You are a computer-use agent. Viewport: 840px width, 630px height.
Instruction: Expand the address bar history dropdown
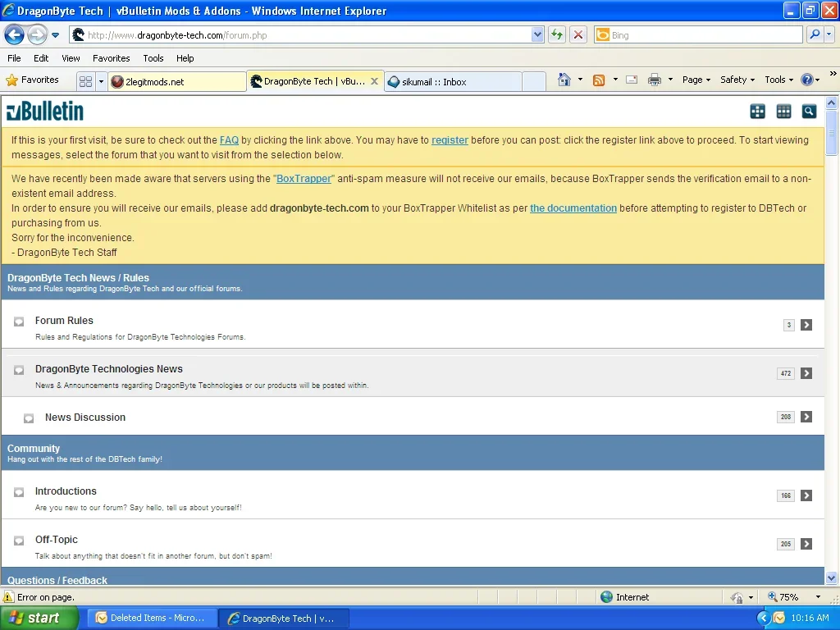coord(537,35)
